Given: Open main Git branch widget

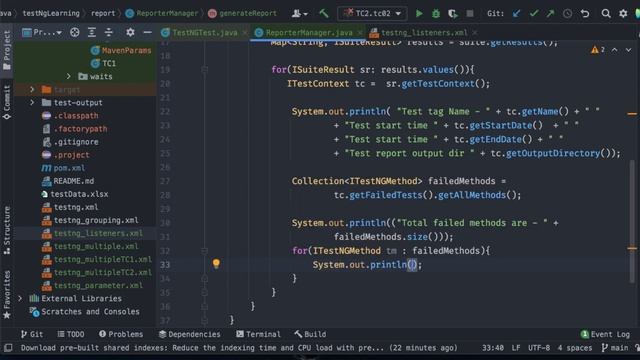Looking at the screenshot, I should point(615,348).
